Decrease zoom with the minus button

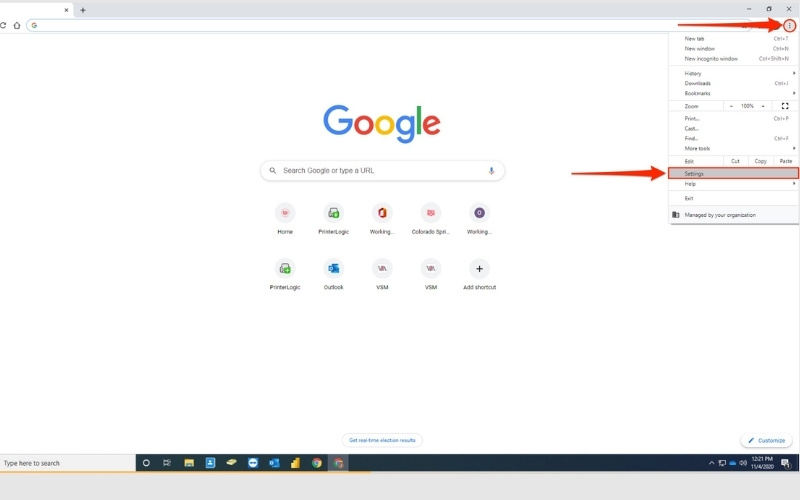[x=731, y=106]
